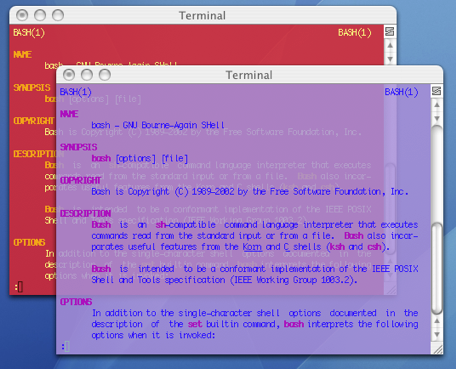Click the OPTIONS heading in back red window

(29, 242)
